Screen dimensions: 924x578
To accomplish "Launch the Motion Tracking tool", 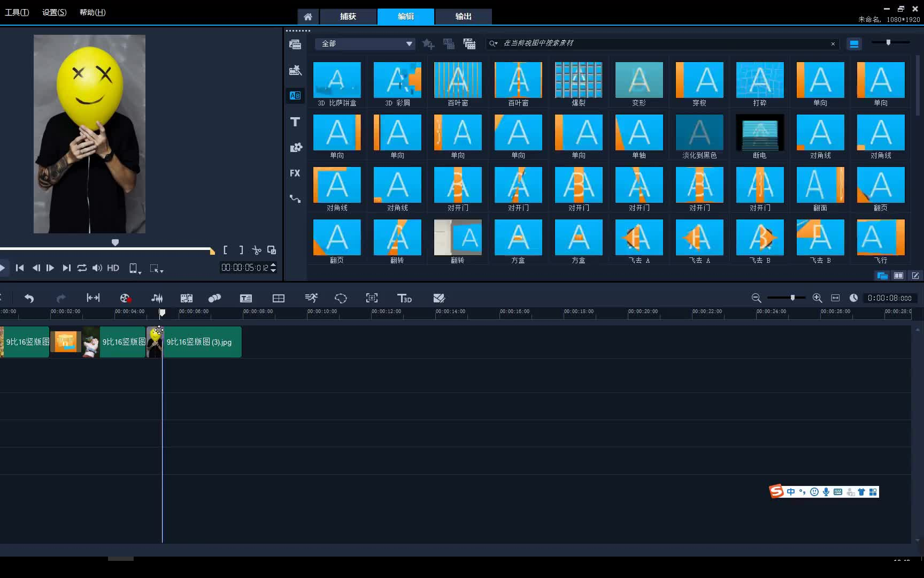I will pyautogui.click(x=311, y=298).
